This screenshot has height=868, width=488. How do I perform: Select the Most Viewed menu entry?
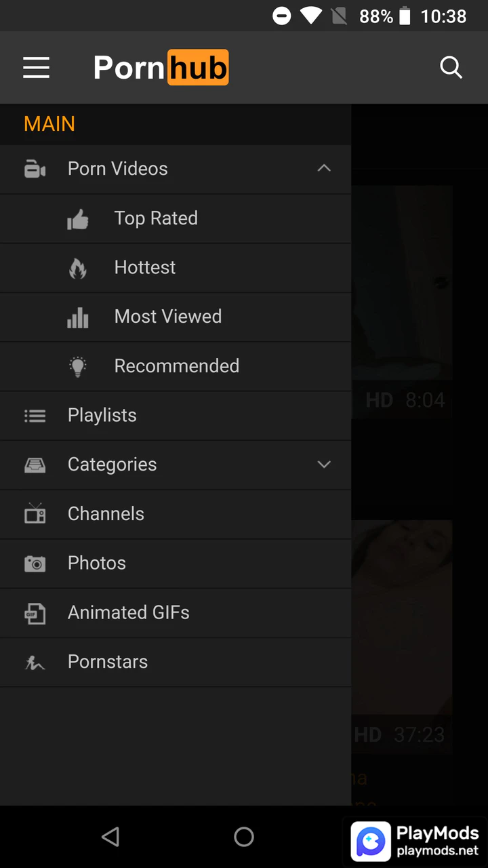[x=176, y=317]
